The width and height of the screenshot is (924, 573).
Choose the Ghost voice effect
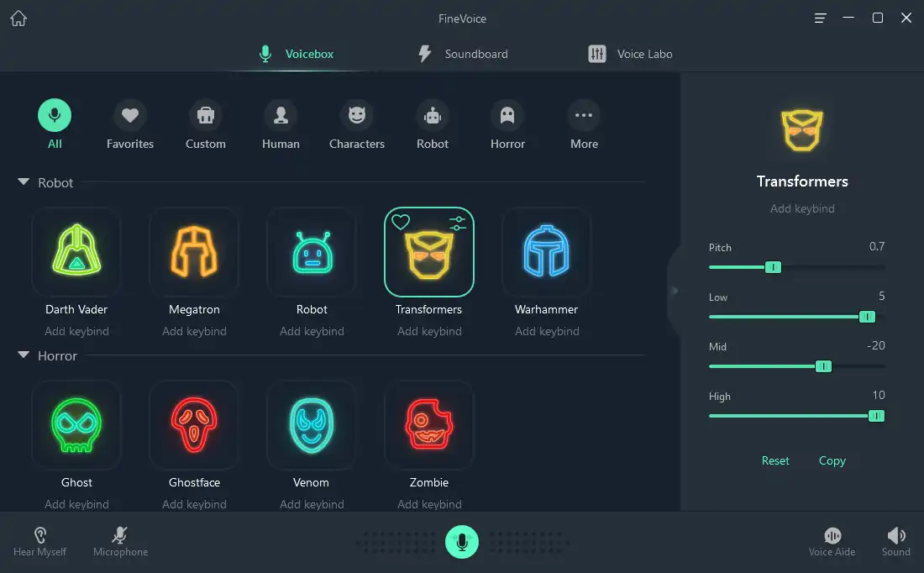(x=76, y=425)
